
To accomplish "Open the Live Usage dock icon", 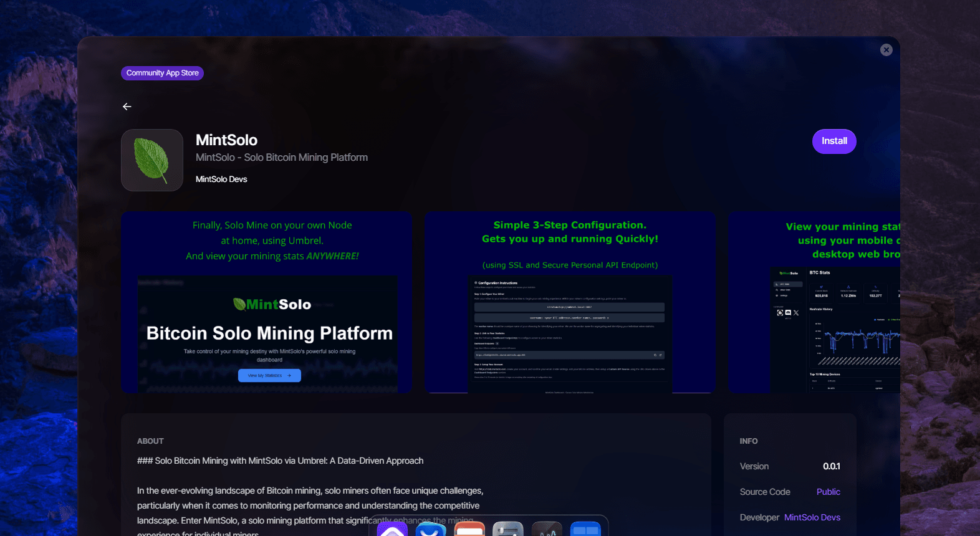I will [x=547, y=530].
